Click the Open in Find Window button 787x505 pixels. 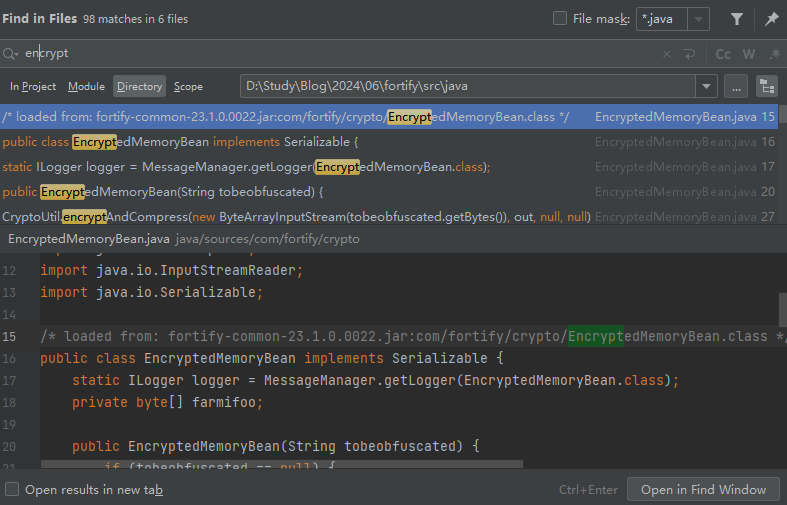click(703, 490)
